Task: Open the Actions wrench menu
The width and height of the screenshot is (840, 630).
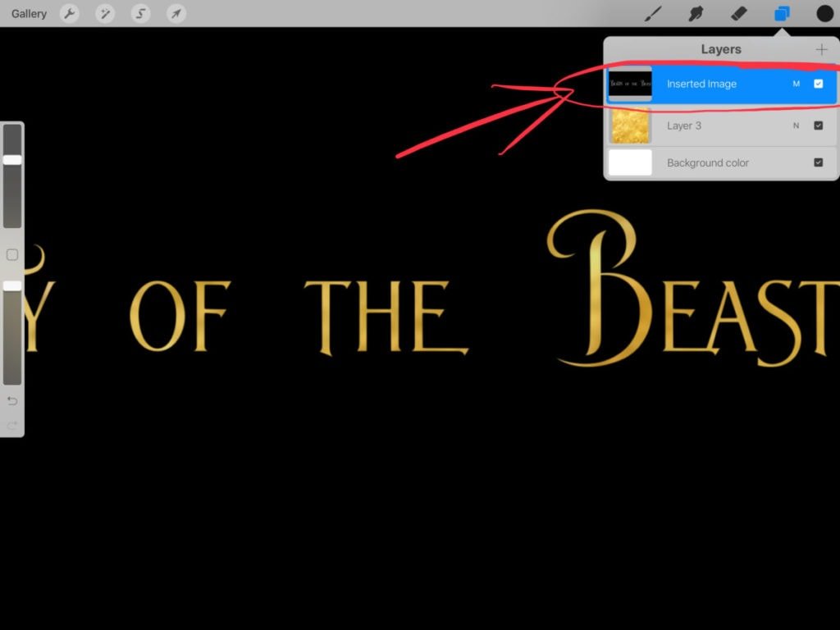Action: tap(70, 14)
